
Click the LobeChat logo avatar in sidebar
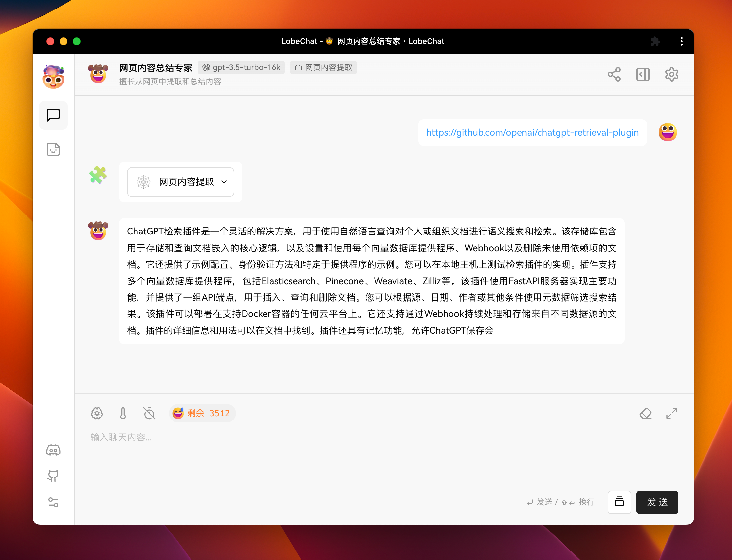click(x=53, y=77)
